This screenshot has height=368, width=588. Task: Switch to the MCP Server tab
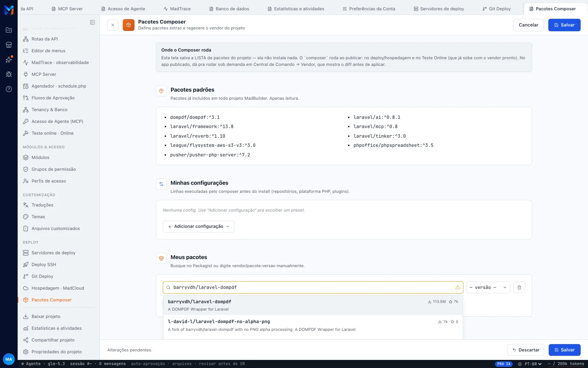pos(67,9)
